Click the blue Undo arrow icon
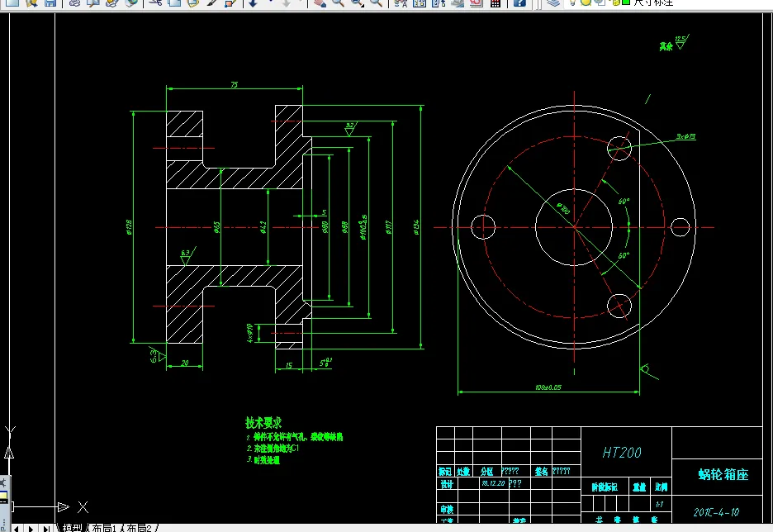Image resolution: width=773 pixels, height=532 pixels. tap(253, 3)
